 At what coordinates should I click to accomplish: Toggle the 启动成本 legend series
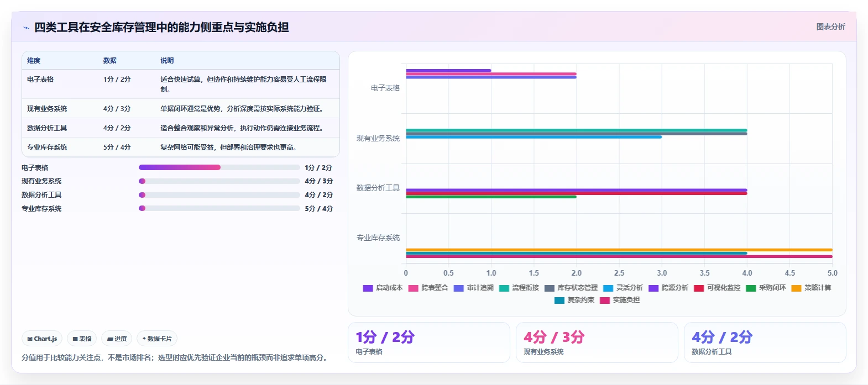click(383, 288)
